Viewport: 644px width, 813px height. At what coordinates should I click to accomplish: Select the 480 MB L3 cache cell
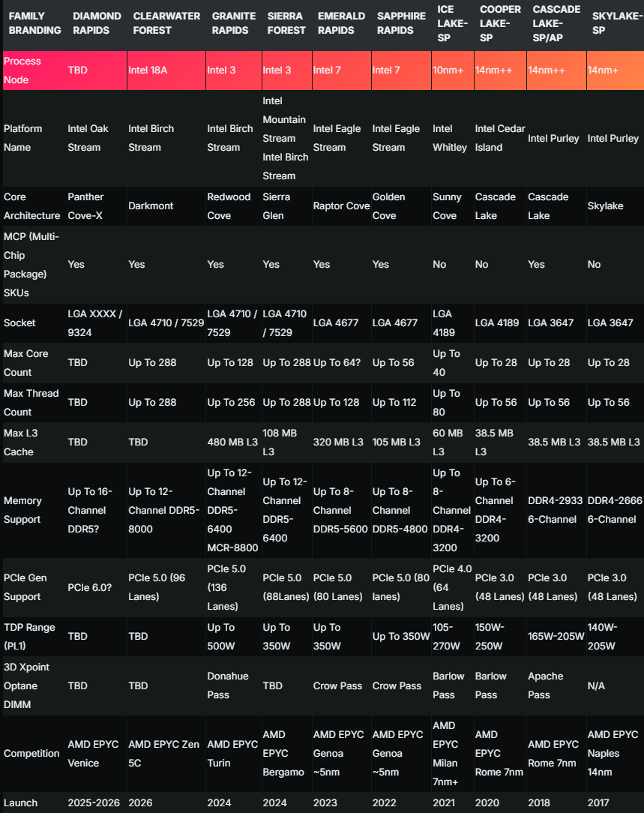click(234, 442)
